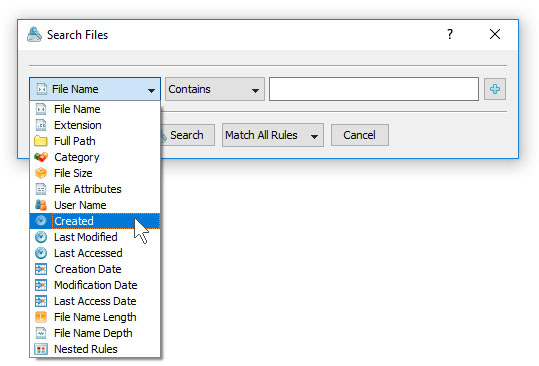Select Created from the dropdown list
The image size is (539, 366).
[x=95, y=221]
